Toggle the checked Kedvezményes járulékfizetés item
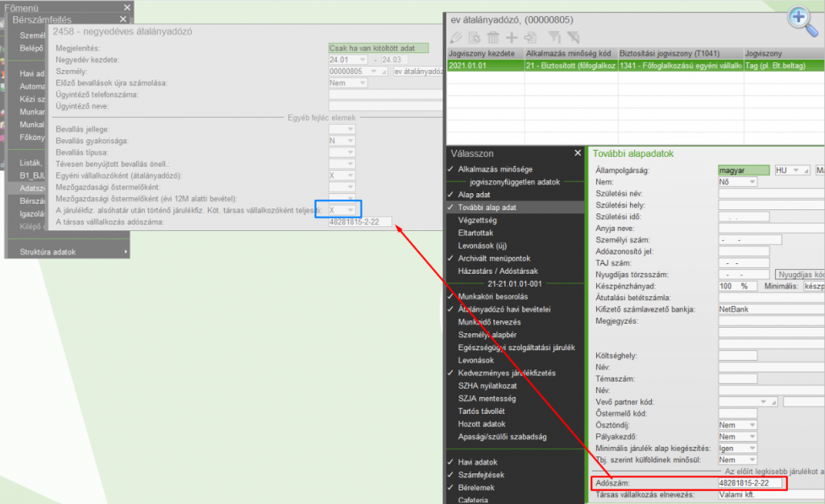The width and height of the screenshot is (825, 504). tap(507, 374)
